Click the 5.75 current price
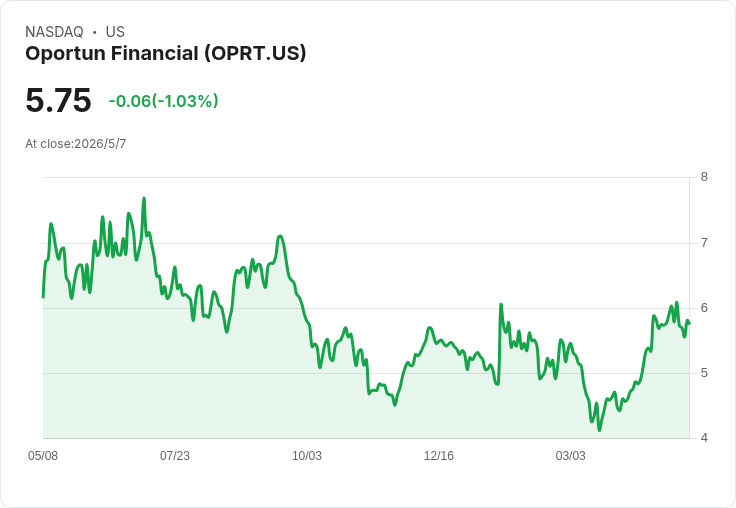The width and height of the screenshot is (736, 508). click(x=58, y=100)
